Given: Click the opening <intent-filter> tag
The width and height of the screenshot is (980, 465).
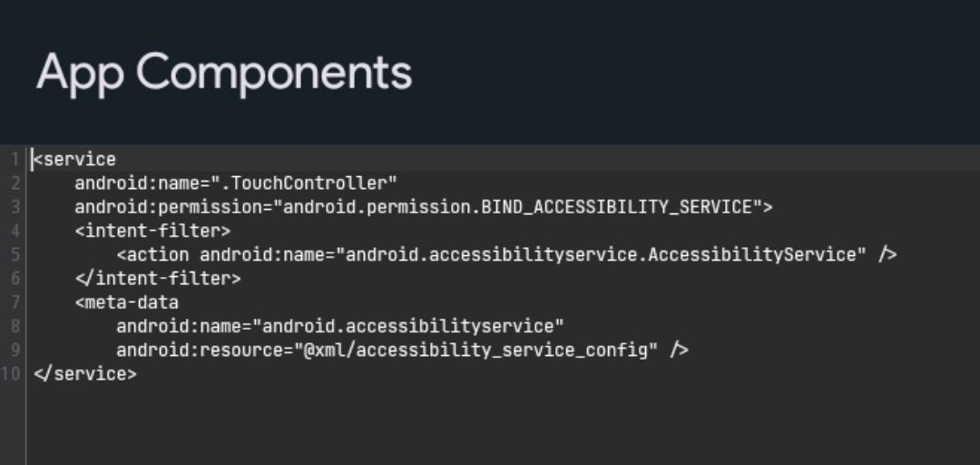Looking at the screenshot, I should [x=152, y=231].
